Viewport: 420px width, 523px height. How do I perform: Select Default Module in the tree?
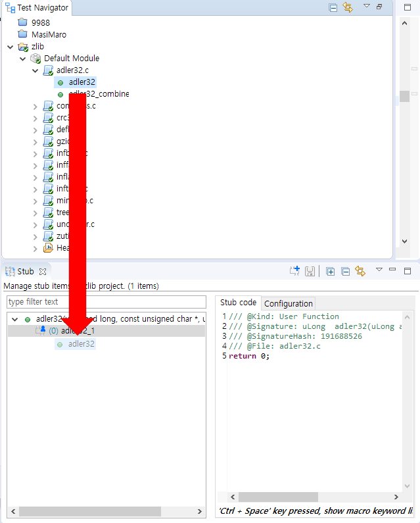click(72, 59)
